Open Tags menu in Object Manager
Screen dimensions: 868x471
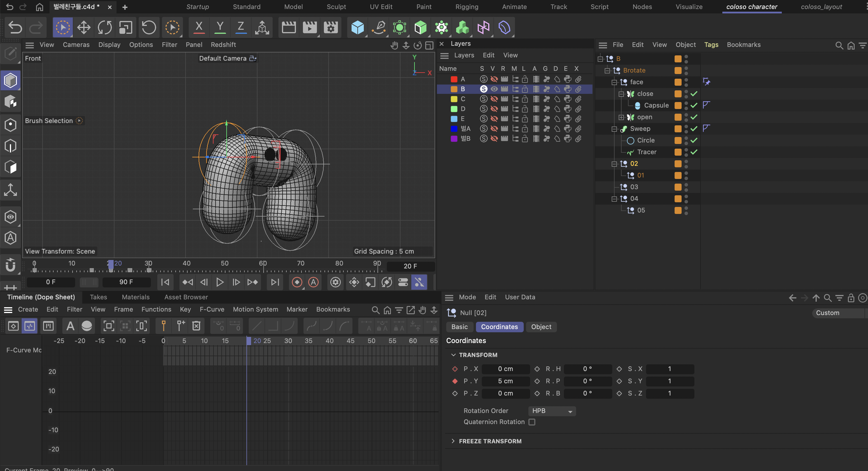click(711, 45)
